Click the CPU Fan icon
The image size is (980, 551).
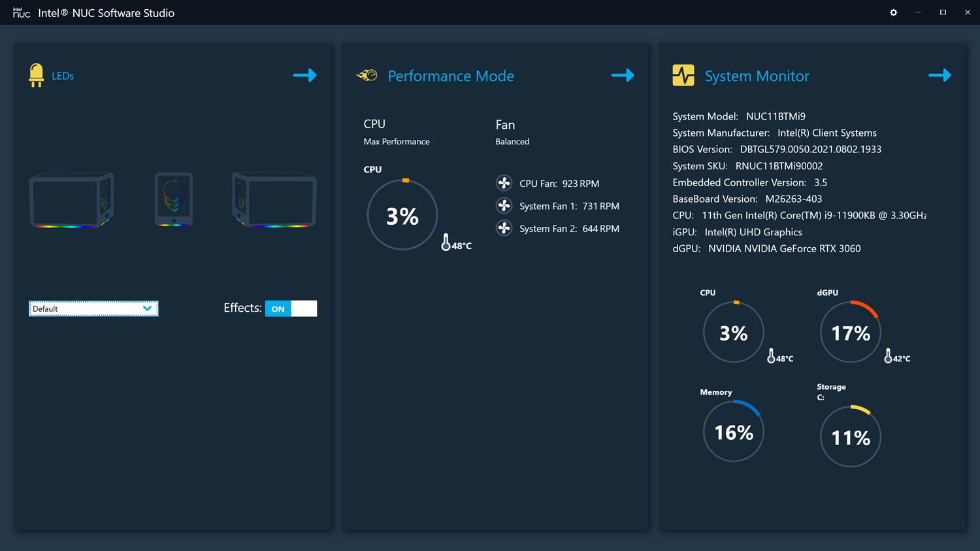504,183
